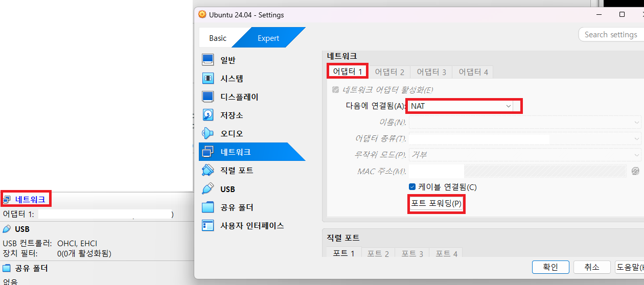Click Device Filters (장치 필터) row in background
Viewport: 644px width, 285px height.
coord(57,253)
